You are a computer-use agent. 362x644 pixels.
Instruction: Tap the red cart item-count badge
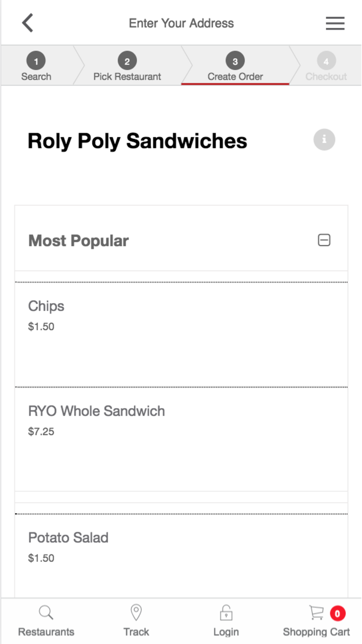(337, 614)
